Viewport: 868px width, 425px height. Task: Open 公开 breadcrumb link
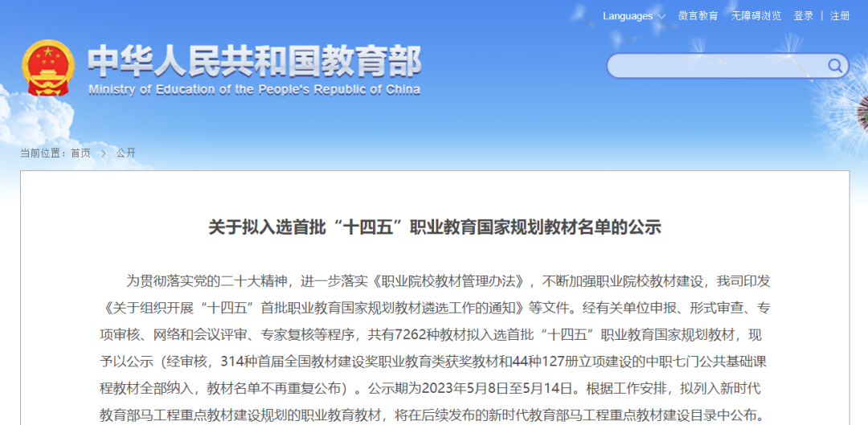[125, 153]
